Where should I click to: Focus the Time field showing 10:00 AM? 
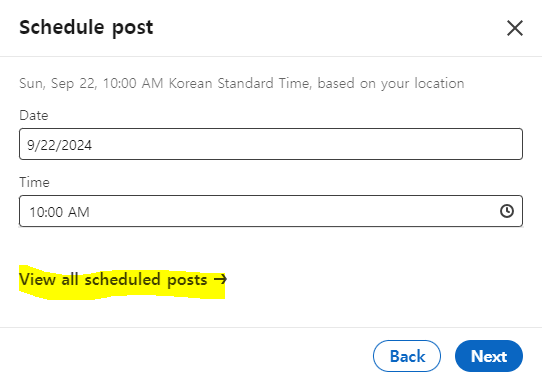click(271, 211)
